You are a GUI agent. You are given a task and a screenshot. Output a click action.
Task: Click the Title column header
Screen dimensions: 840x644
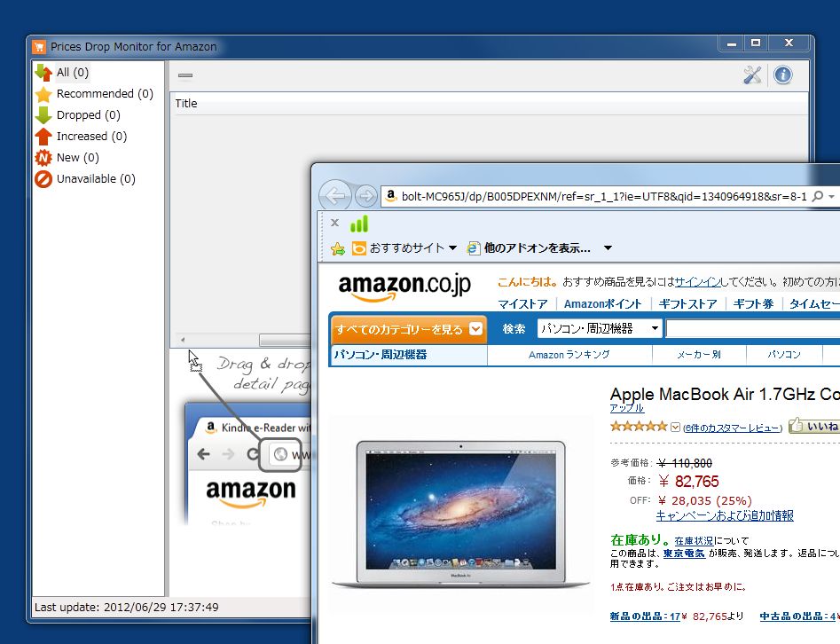(x=186, y=104)
